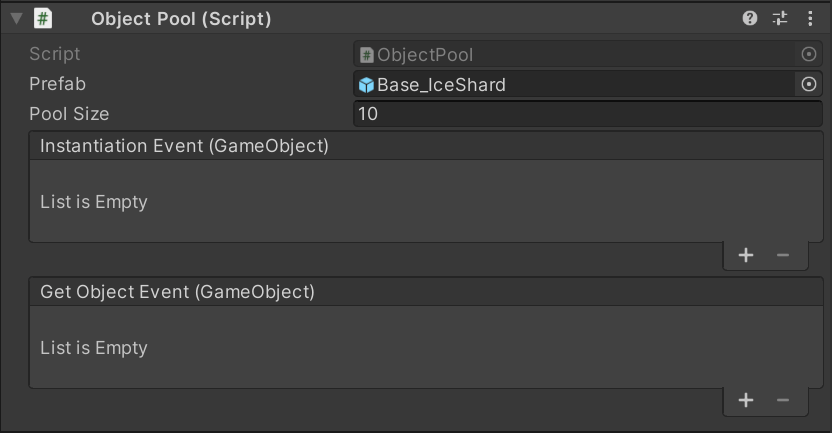Click the Instantiation Event (GameObject) header

pos(184,146)
